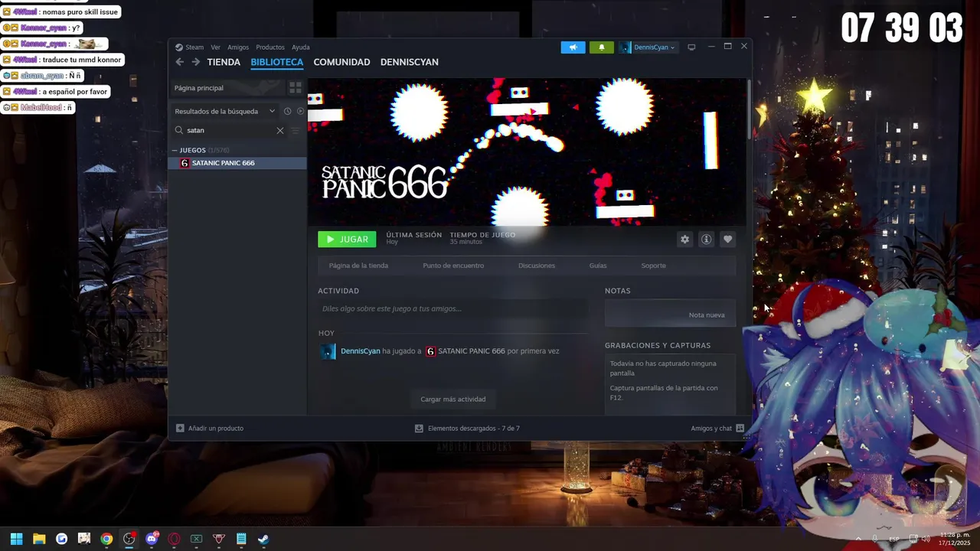The width and height of the screenshot is (980, 551).
Task: Toggle the recent activity clock filter
Action: point(287,111)
